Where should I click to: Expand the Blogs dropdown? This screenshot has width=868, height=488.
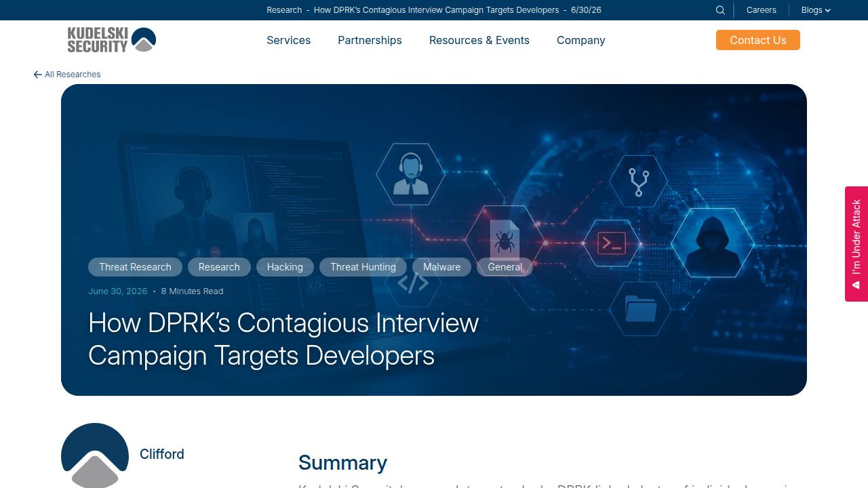pos(815,10)
